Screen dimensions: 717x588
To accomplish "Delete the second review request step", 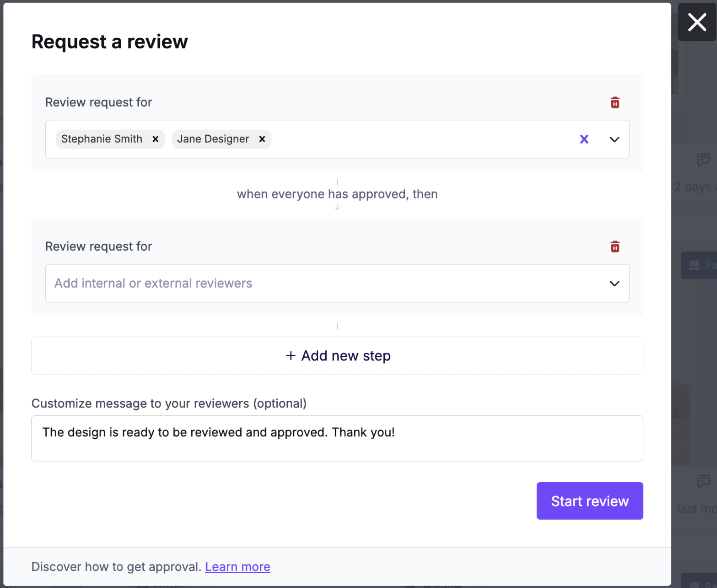I will (x=615, y=247).
